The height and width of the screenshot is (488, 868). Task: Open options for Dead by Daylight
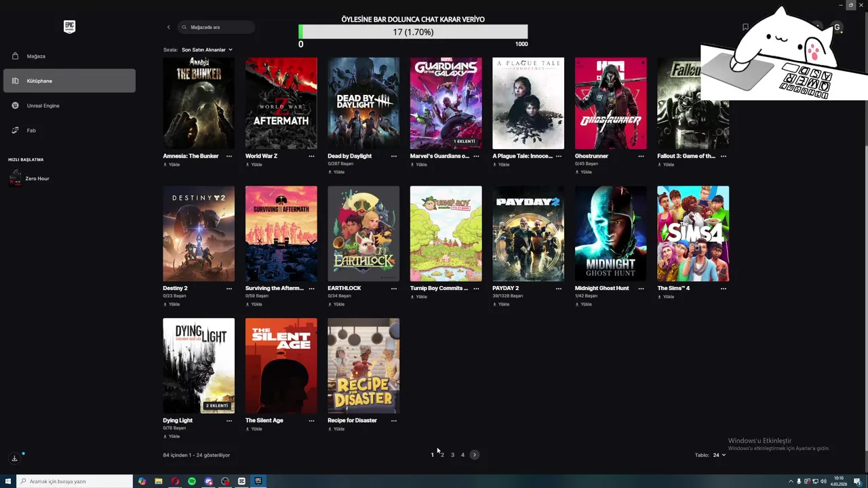point(394,156)
